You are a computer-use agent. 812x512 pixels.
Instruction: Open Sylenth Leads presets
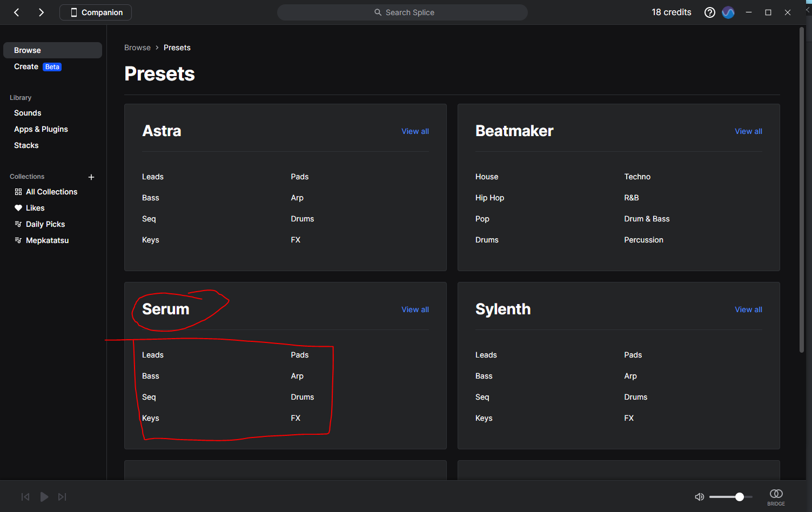(486, 355)
